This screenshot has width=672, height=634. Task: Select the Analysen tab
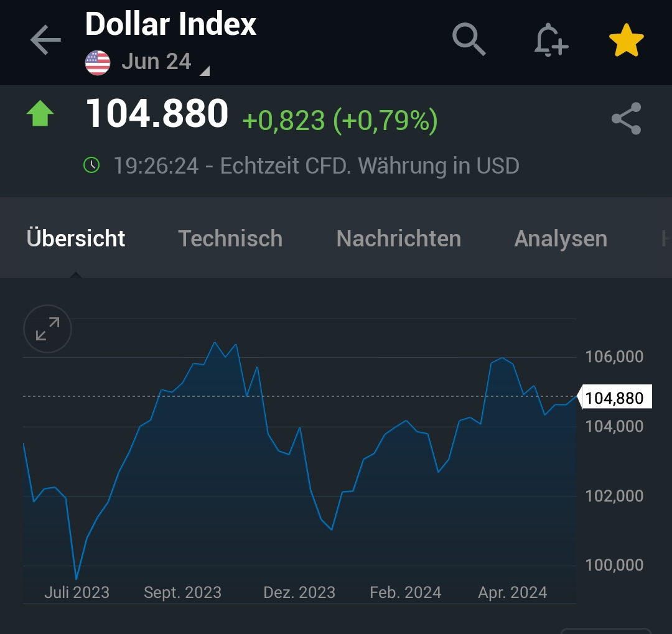[561, 238]
